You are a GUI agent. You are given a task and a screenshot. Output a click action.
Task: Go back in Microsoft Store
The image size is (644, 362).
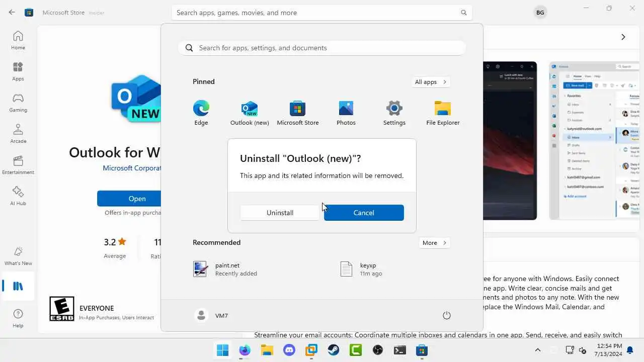pos(12,13)
